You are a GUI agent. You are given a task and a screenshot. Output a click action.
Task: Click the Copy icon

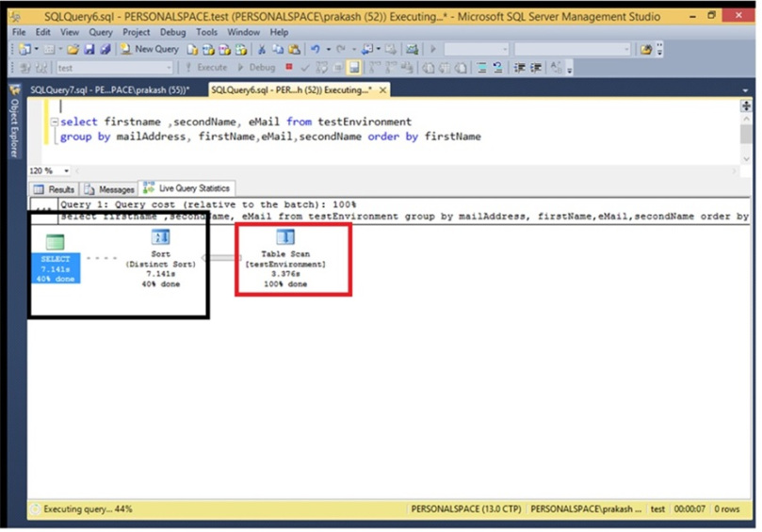pos(278,49)
